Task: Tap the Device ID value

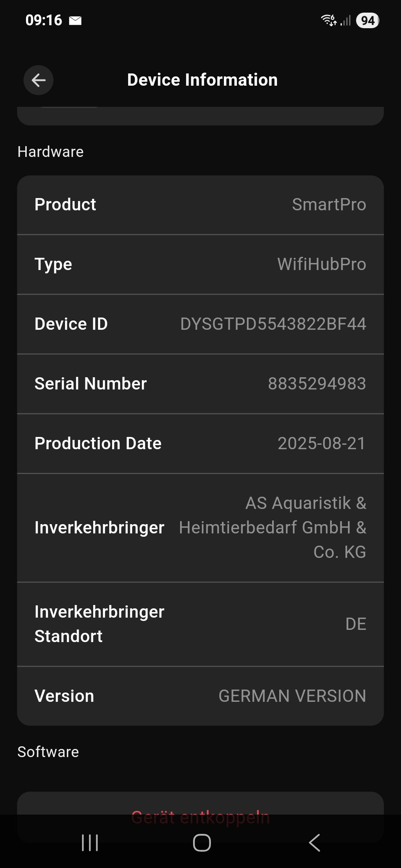Action: (273, 324)
